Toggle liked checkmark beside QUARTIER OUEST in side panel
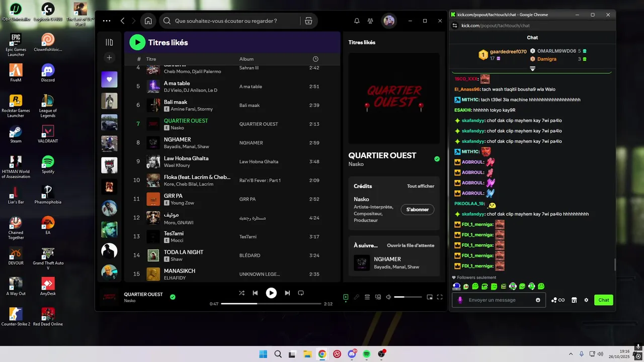Viewport: 644px width, 362px height. tap(437, 159)
